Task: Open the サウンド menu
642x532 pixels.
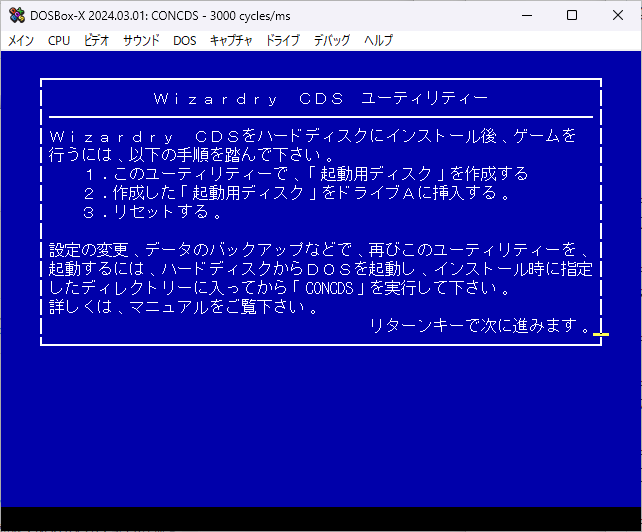Action: point(141,41)
